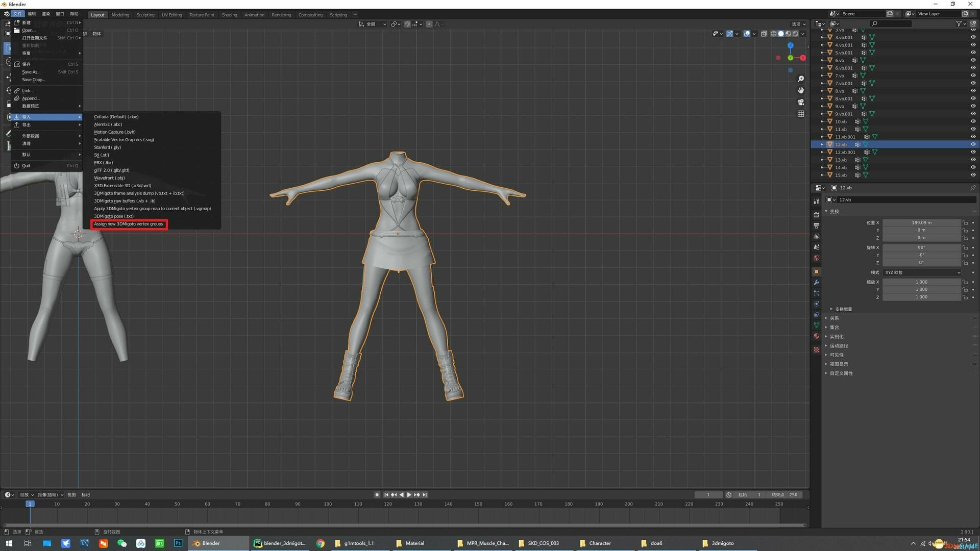The width and height of the screenshot is (980, 551).
Task: Open the Physics properties tab icon
Action: [816, 304]
